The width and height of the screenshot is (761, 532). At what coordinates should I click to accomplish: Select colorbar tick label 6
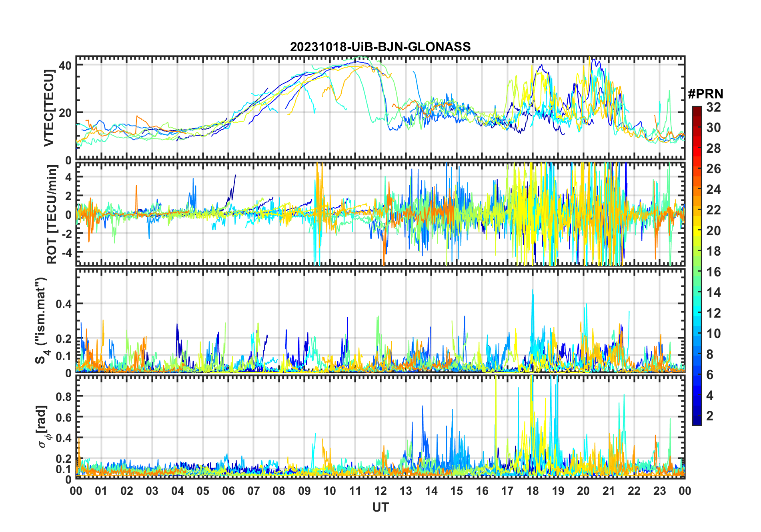click(710, 374)
